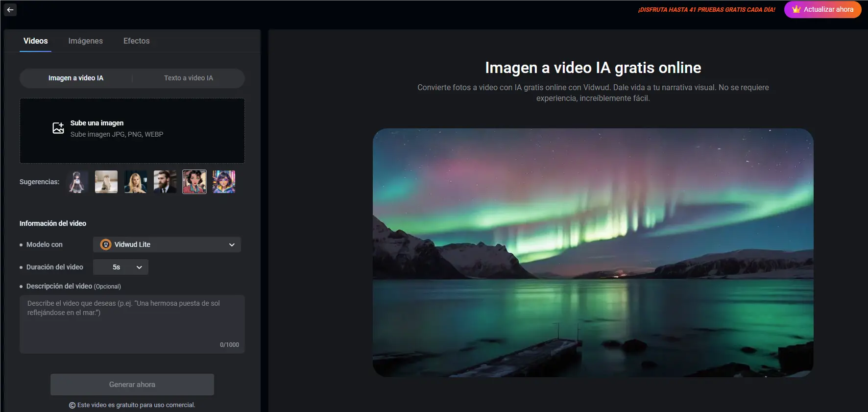
Task: Go back with the arrow button
Action: (10, 10)
